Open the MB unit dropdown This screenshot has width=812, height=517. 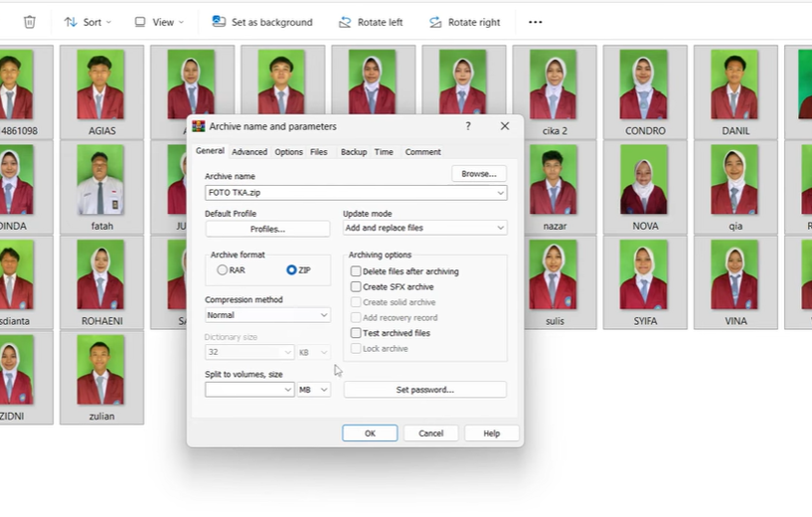click(314, 390)
